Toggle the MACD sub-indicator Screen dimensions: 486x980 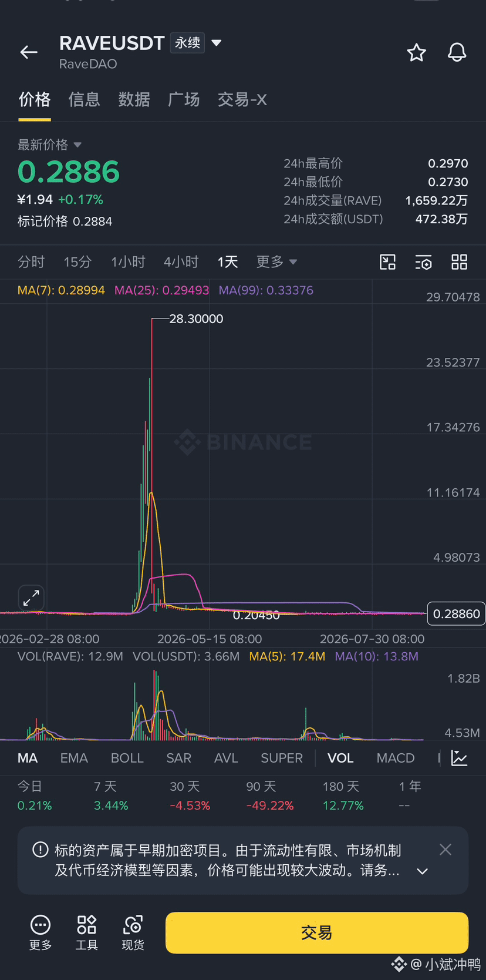[x=396, y=758]
